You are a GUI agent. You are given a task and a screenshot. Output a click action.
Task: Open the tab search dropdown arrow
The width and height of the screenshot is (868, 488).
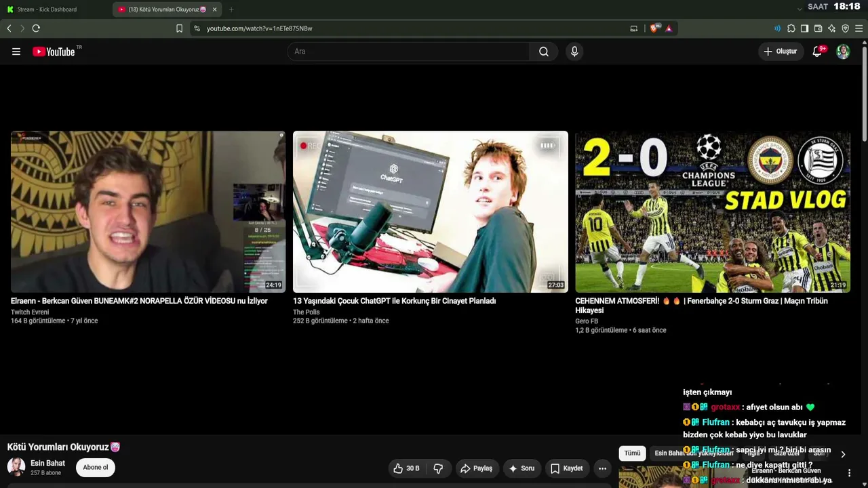[x=800, y=9]
